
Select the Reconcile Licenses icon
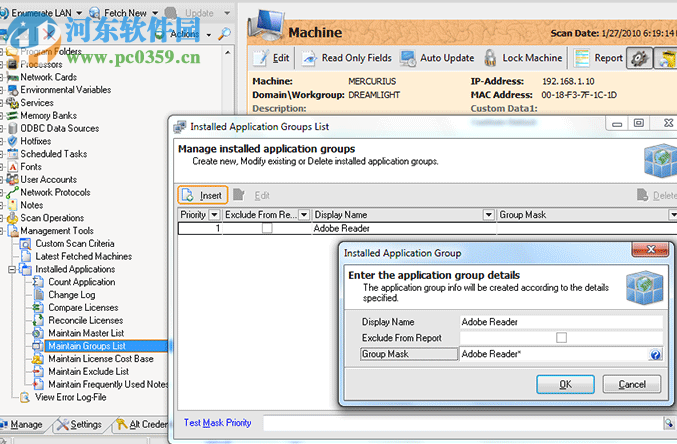point(38,320)
